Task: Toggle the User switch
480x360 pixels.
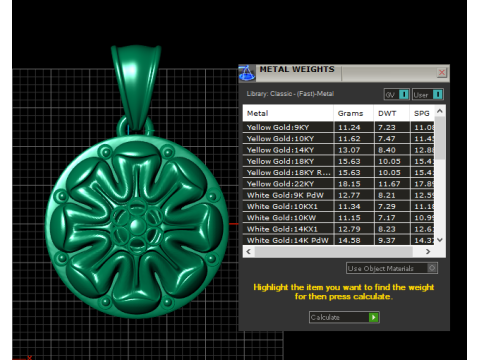Action: 428,95
